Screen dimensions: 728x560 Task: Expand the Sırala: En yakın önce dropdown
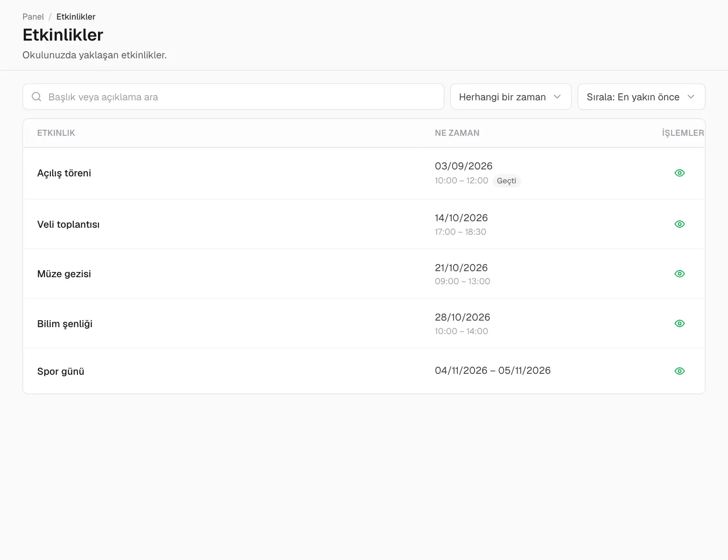coord(641,97)
